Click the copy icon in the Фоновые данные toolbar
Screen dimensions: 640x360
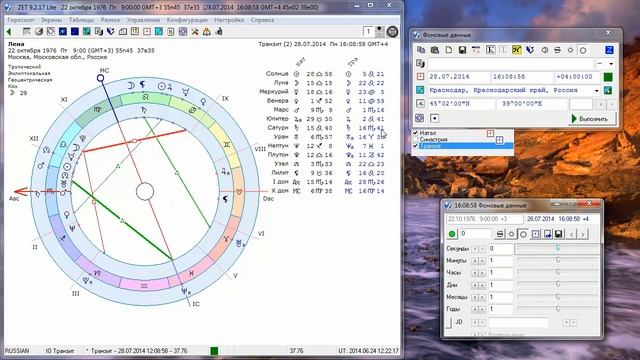pyautogui.click(x=421, y=50)
